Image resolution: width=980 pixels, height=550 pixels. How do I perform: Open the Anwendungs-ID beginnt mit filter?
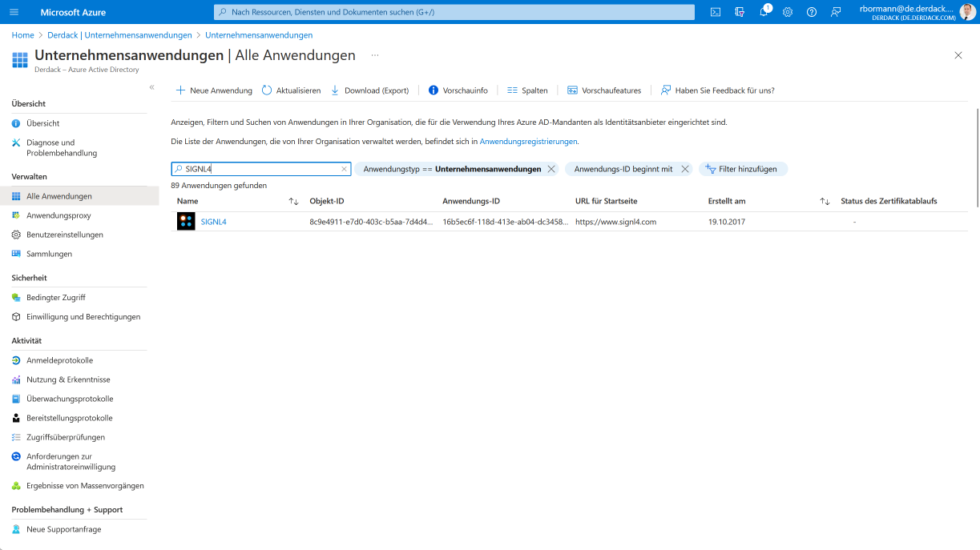point(623,169)
